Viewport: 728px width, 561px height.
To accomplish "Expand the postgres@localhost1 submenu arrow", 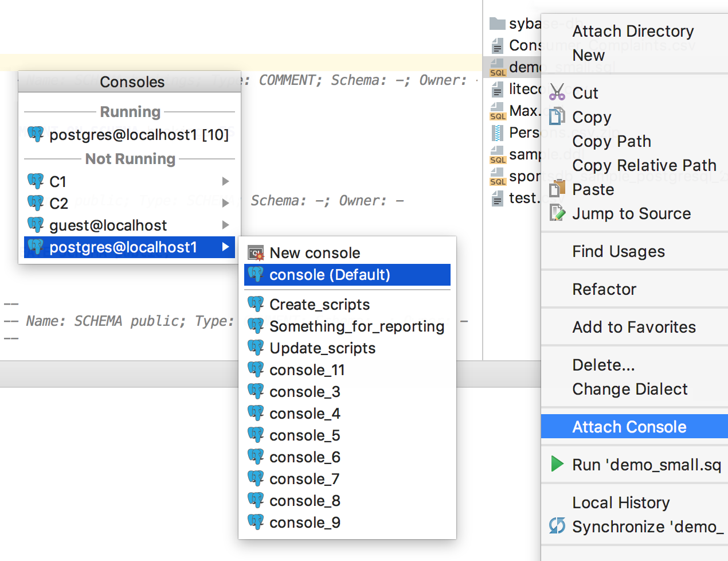I will pyautogui.click(x=226, y=247).
